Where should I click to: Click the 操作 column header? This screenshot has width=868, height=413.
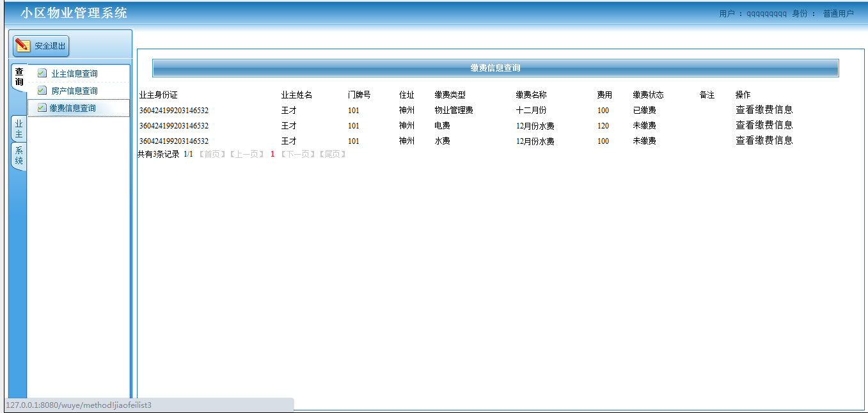[743, 95]
